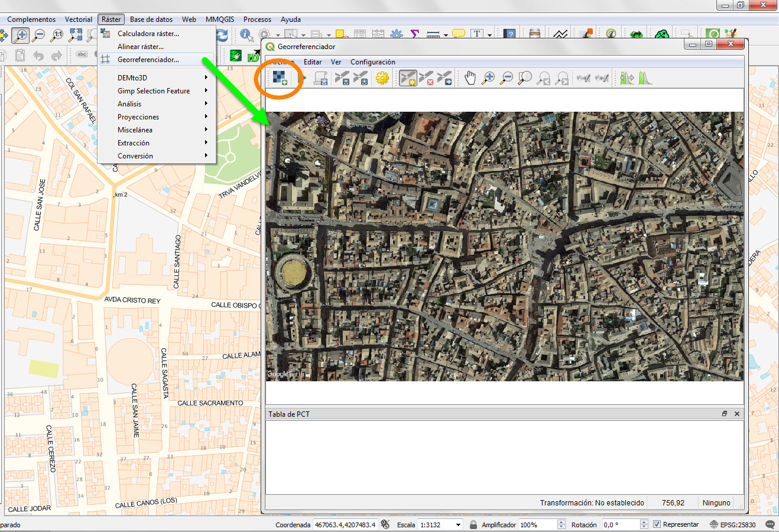Open the messages log bubble in status bar

point(770,524)
